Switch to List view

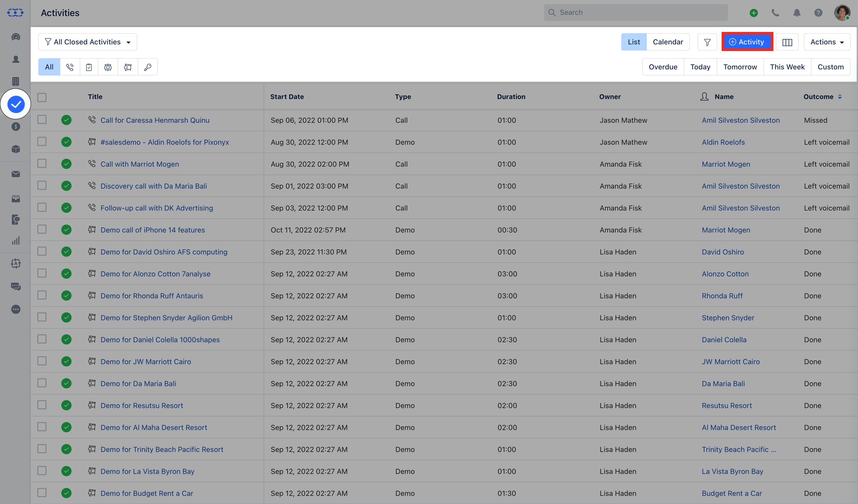tap(634, 42)
